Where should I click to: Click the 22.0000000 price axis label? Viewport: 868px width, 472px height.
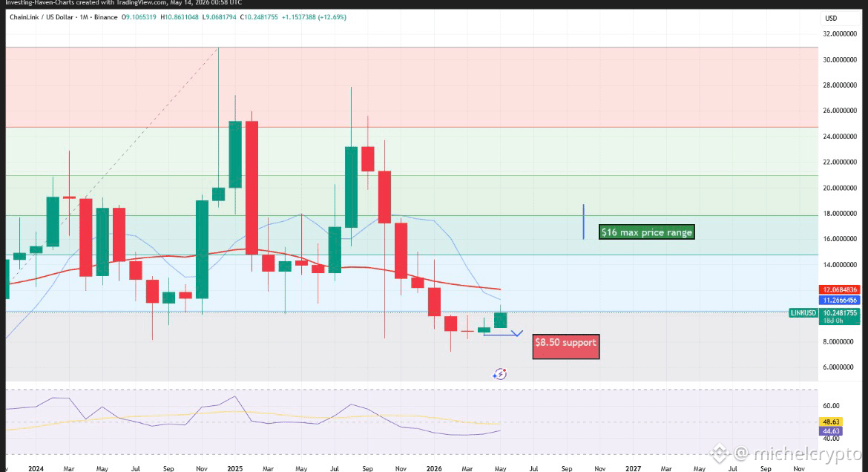tap(840, 163)
